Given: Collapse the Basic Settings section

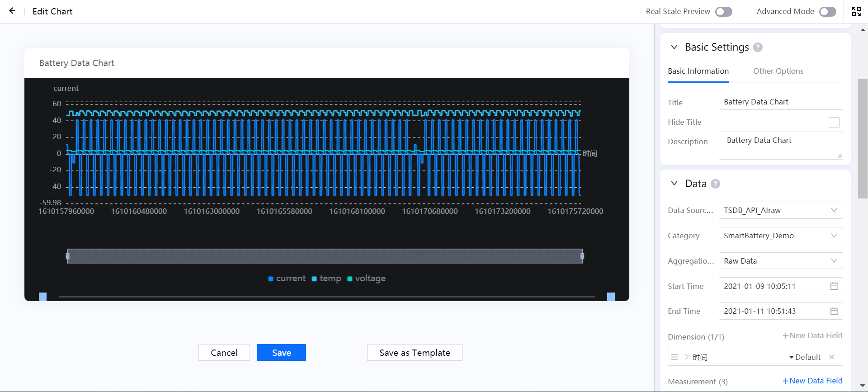Looking at the screenshot, I should pyautogui.click(x=674, y=47).
